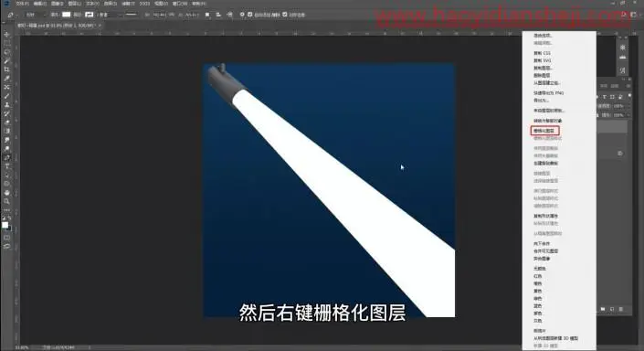
Task: Choose 复制 CSS in the context menu
Action: click(542, 53)
